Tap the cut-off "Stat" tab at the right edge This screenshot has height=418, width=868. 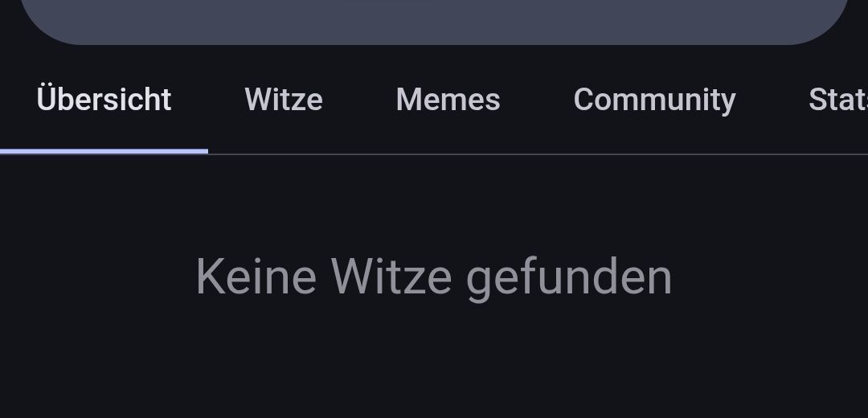(x=838, y=100)
